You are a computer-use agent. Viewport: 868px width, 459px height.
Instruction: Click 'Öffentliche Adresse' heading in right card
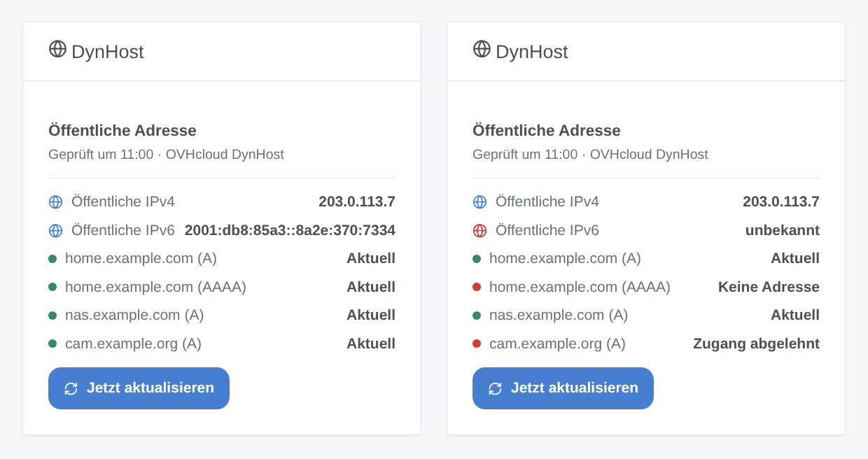click(x=547, y=130)
